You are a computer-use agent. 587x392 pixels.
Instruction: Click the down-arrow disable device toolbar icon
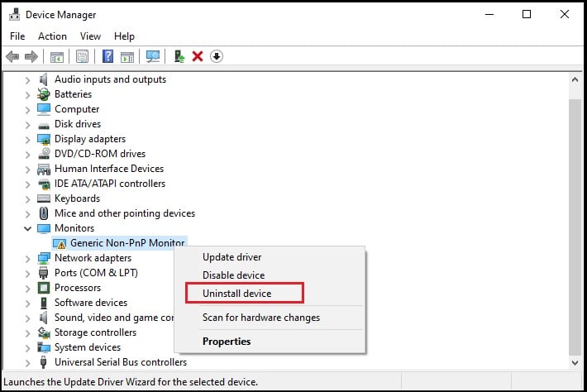[217, 56]
